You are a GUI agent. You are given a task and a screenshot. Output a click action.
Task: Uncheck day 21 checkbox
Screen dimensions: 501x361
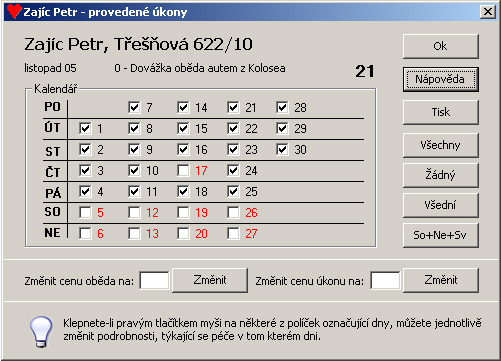233,107
